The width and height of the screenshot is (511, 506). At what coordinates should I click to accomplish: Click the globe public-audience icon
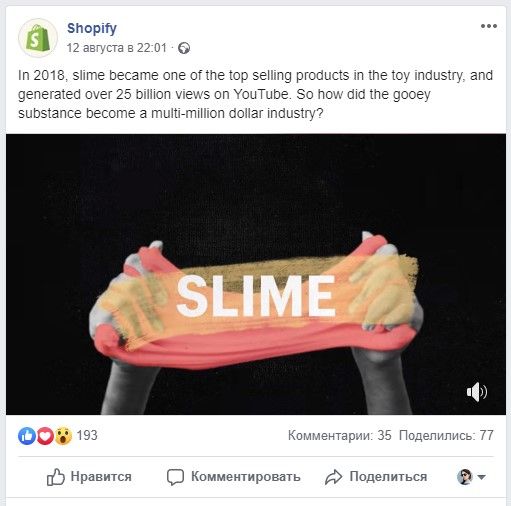point(184,48)
